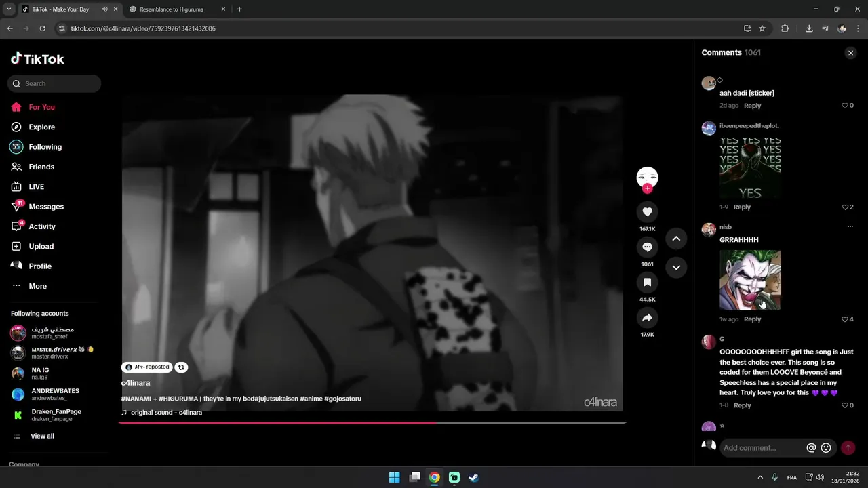Go to previous video with up arrow
The width and height of the screenshot is (868, 488).
[x=676, y=239]
